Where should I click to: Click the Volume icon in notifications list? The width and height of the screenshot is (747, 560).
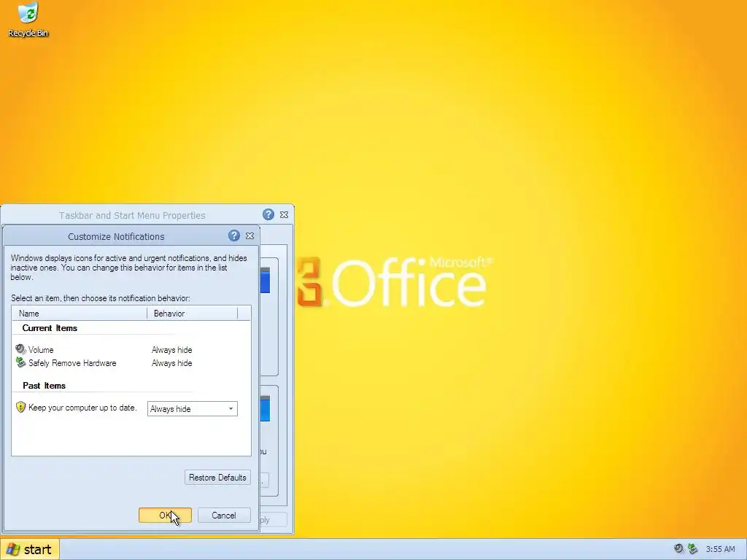coord(20,349)
